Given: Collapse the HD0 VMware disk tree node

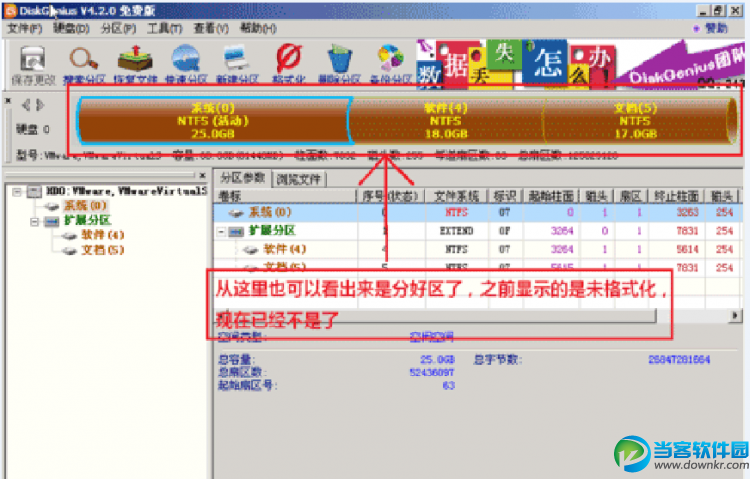Looking at the screenshot, I should coord(17,192).
